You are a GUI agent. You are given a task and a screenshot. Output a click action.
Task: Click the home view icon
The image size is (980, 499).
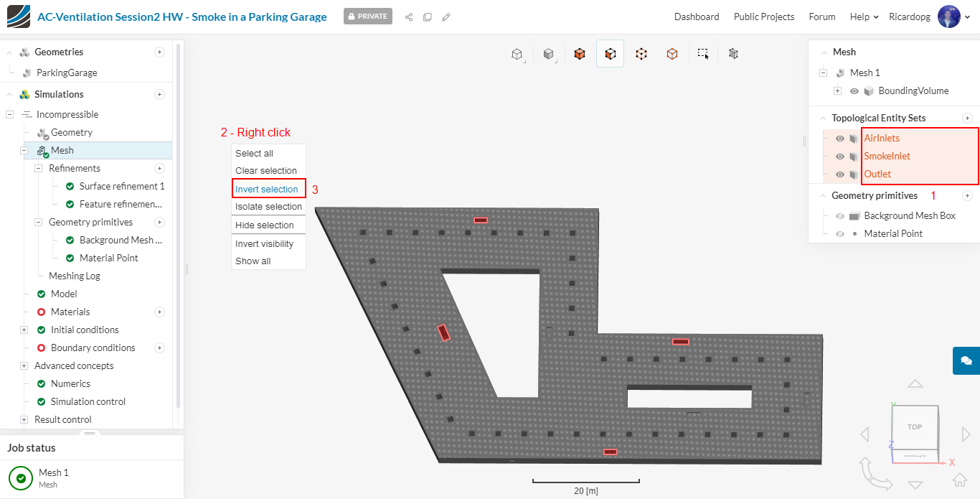(x=961, y=479)
